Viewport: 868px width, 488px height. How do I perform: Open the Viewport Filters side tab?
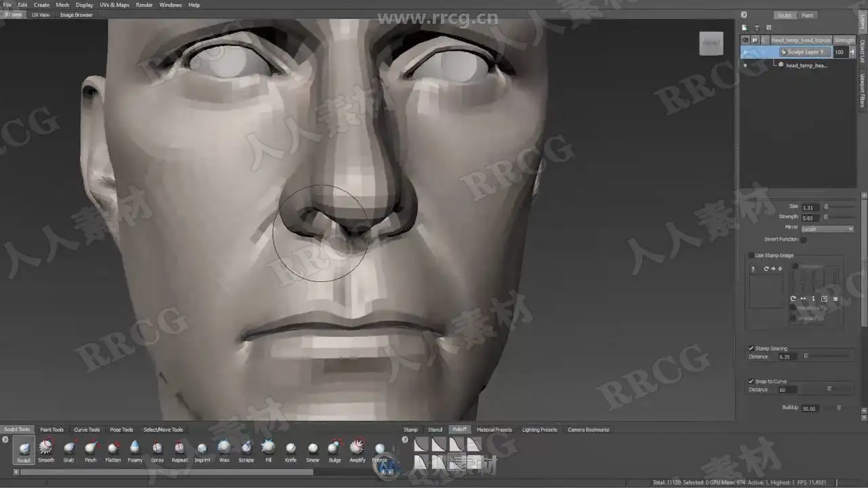click(x=863, y=90)
